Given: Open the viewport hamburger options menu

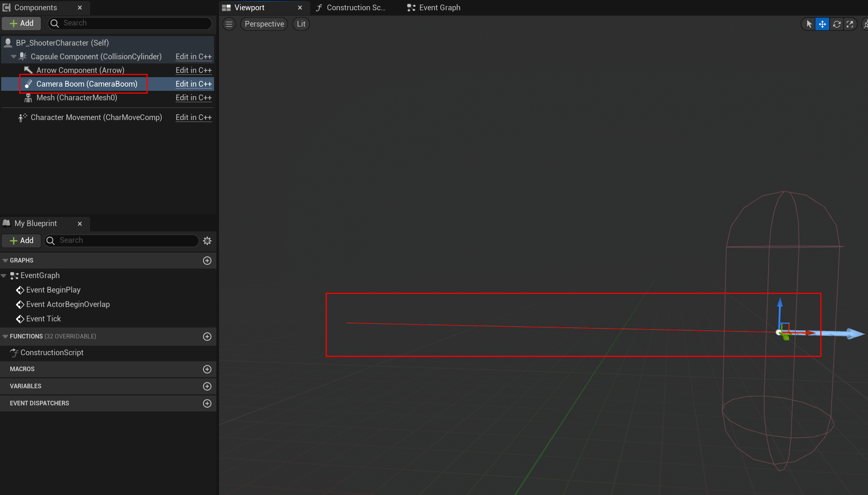Looking at the screenshot, I should [229, 24].
